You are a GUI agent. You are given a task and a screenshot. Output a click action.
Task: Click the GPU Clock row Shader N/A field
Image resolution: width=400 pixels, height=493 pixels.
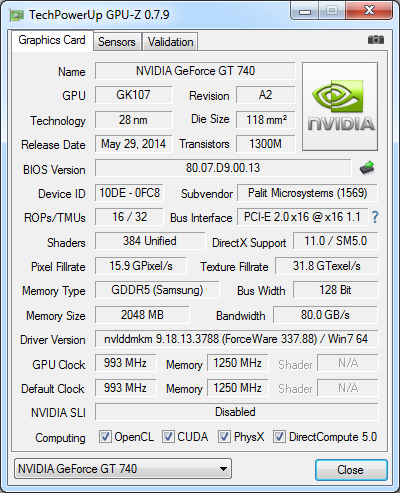click(348, 363)
